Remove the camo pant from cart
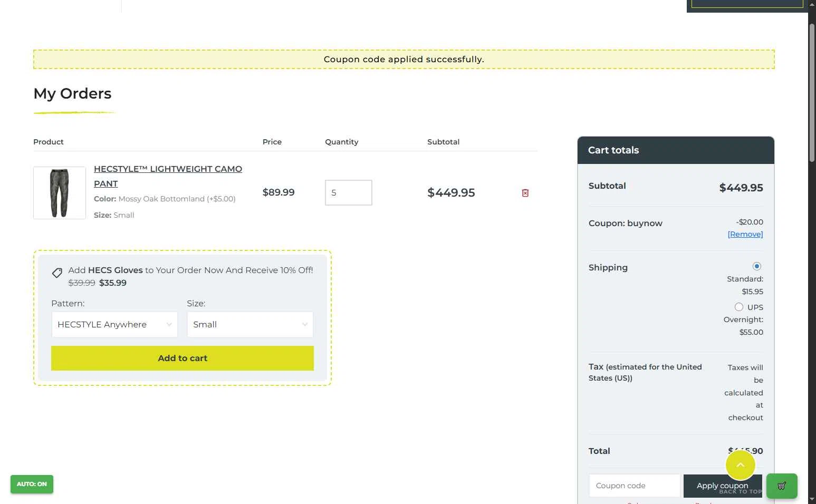This screenshot has height=504, width=816. 525,193
